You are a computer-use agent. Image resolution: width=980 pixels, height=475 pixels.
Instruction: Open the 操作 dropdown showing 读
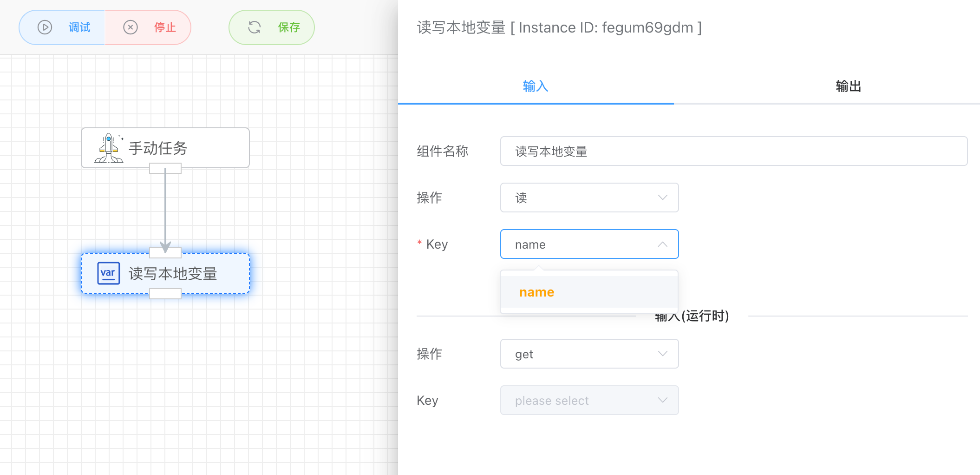click(589, 198)
